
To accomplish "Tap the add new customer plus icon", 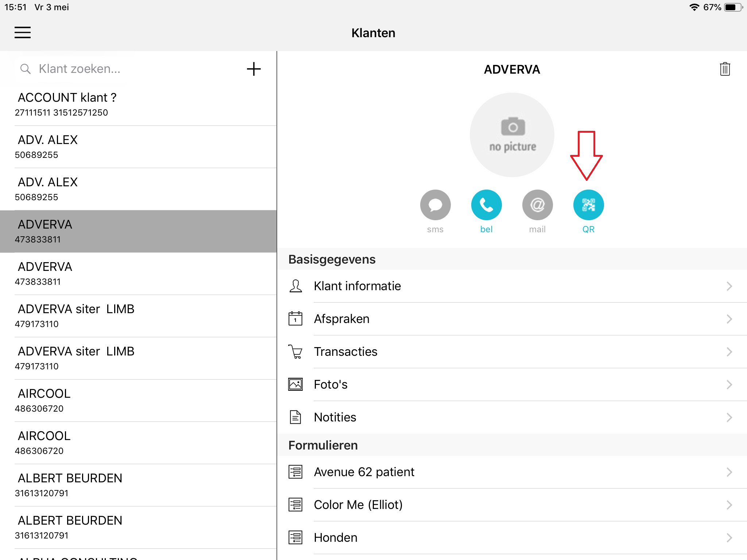I will click(253, 69).
